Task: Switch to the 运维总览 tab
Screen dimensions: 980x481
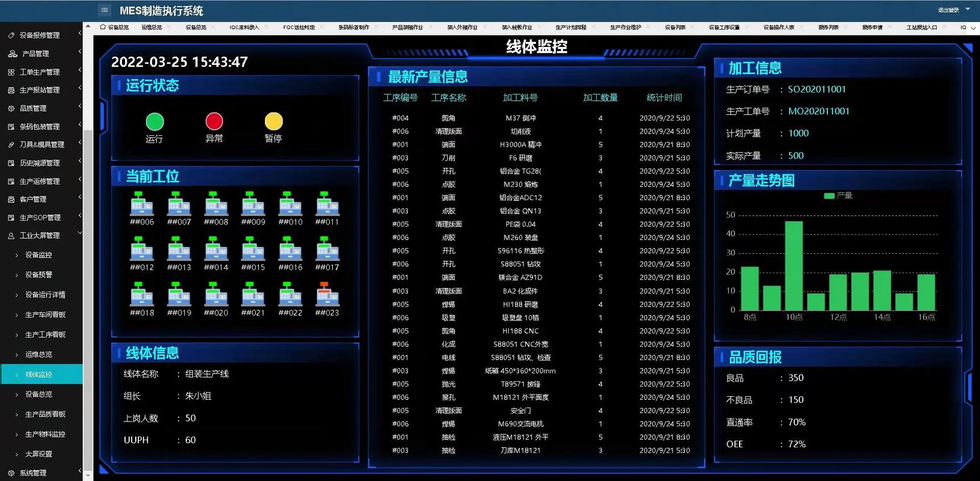Action: pyautogui.click(x=151, y=28)
